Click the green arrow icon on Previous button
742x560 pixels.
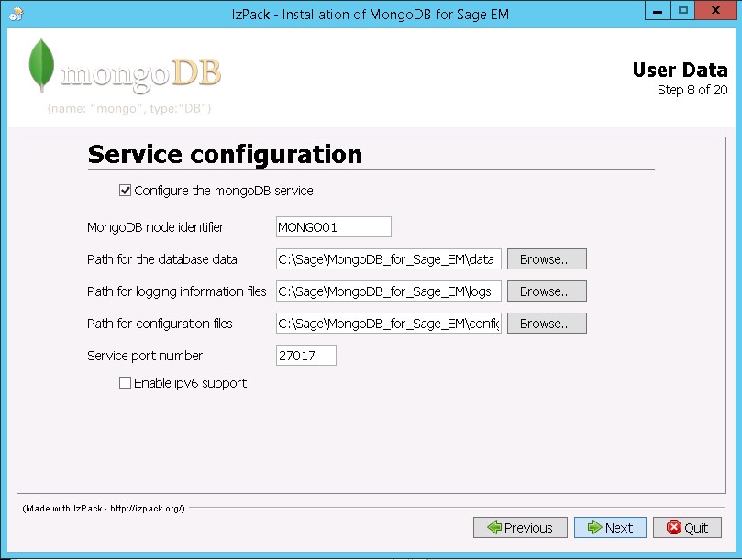click(x=494, y=527)
